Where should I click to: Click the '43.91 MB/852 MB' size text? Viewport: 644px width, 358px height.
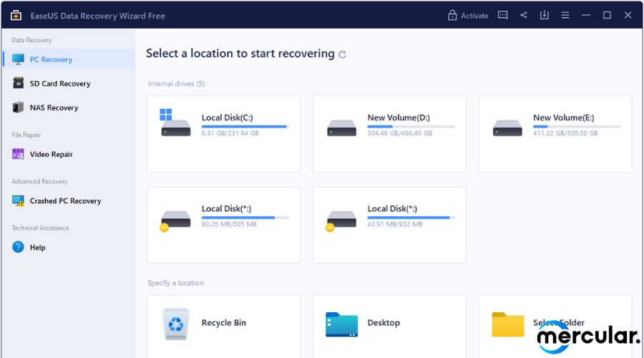(x=395, y=224)
